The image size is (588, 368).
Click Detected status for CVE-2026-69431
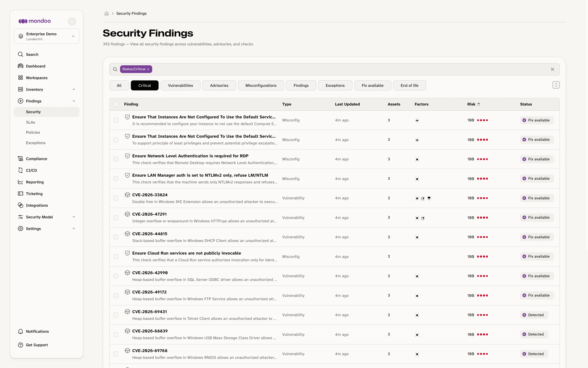click(x=534, y=315)
